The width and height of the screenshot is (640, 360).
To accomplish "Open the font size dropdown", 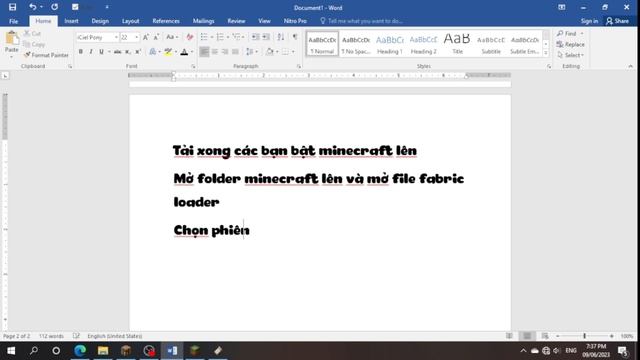I will click(137, 37).
